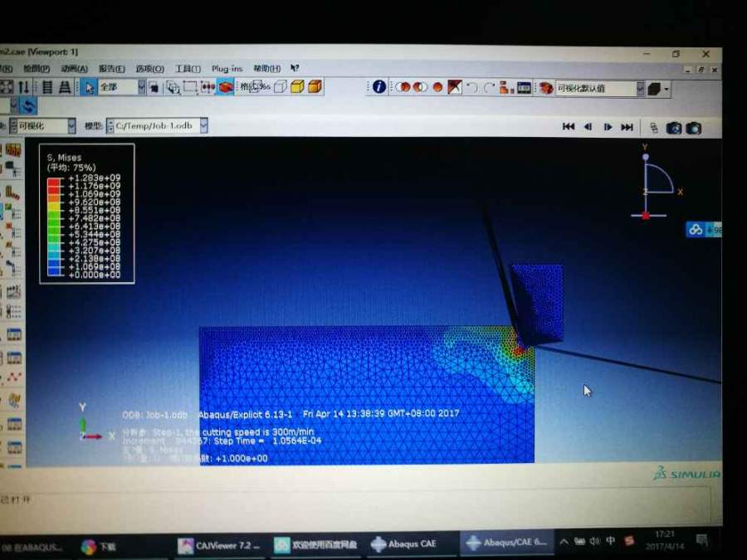Step to next frame button
Screen dimensions: 747x560
coord(608,127)
